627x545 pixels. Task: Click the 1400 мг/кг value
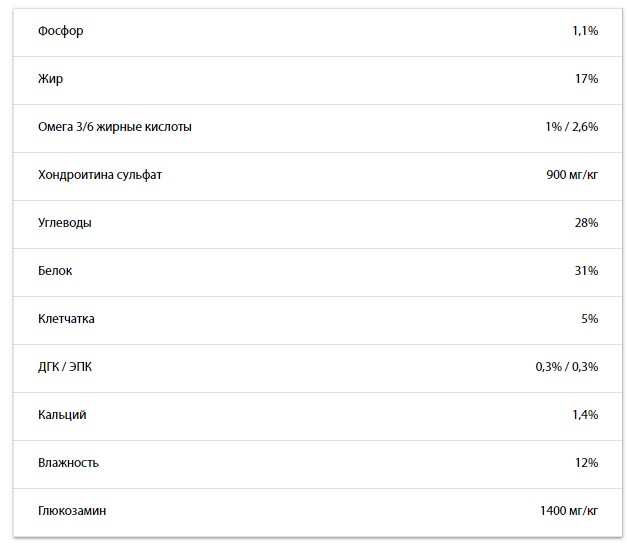568,511
